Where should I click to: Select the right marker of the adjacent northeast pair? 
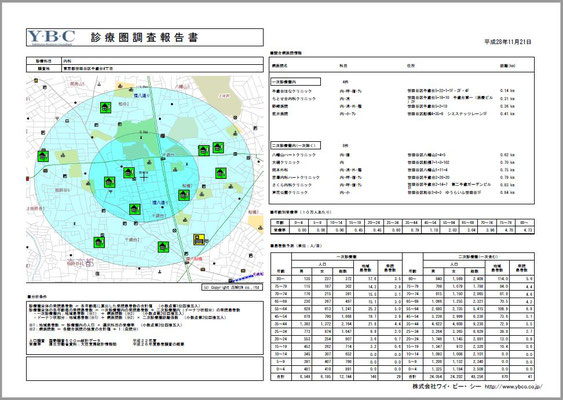218,148
